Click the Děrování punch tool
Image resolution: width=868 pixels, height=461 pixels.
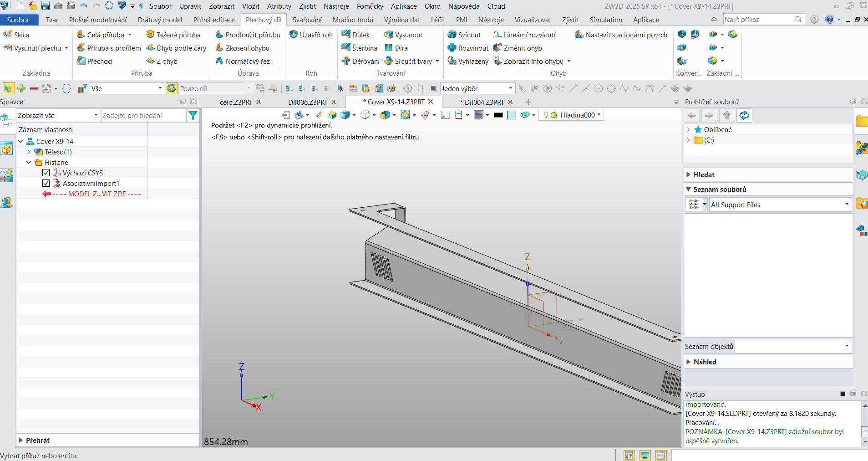360,61
